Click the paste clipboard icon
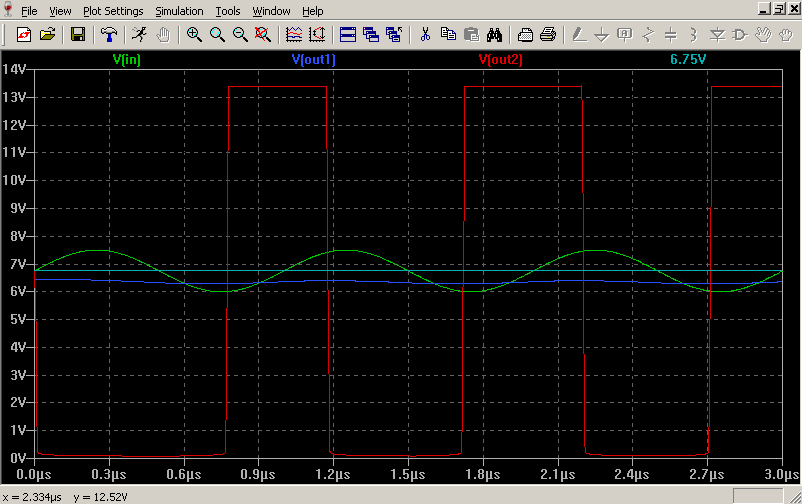Screen dimensions: 802x504 click(x=472, y=35)
